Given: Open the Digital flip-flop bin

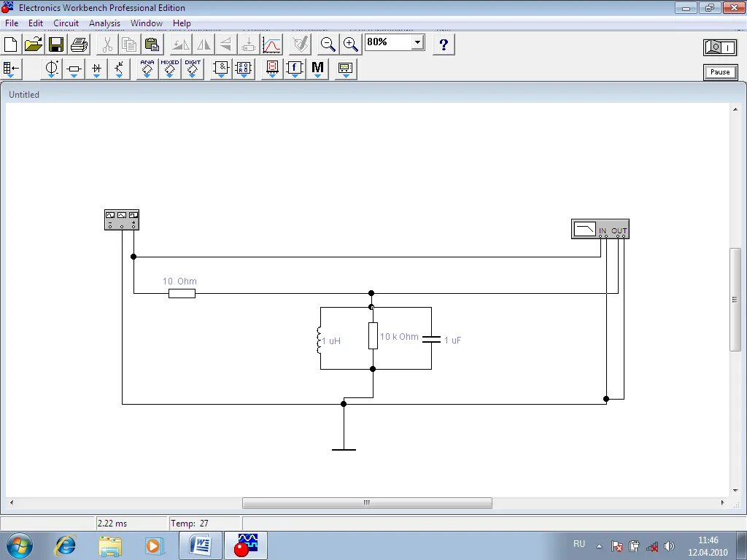Looking at the screenshot, I should [x=244, y=69].
